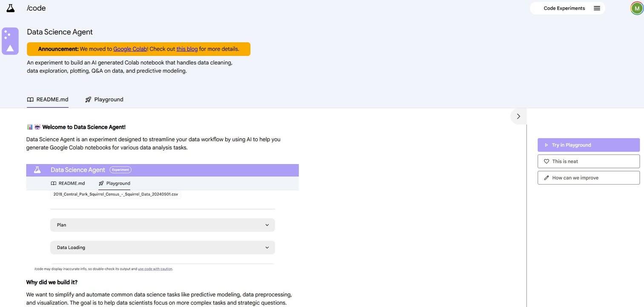
Task: Open the user account avatar
Action: [637, 8]
